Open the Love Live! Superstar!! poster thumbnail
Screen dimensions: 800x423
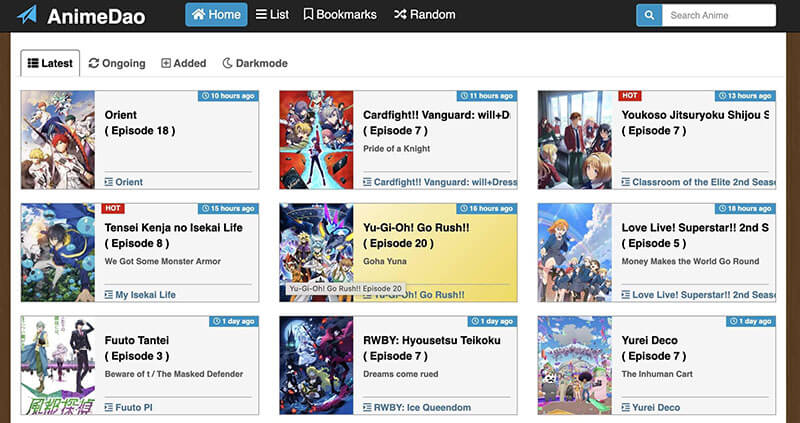point(574,253)
